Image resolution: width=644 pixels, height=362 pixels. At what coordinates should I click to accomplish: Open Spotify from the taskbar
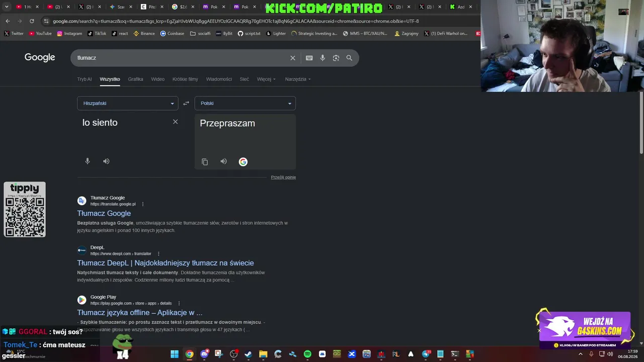[307, 354]
